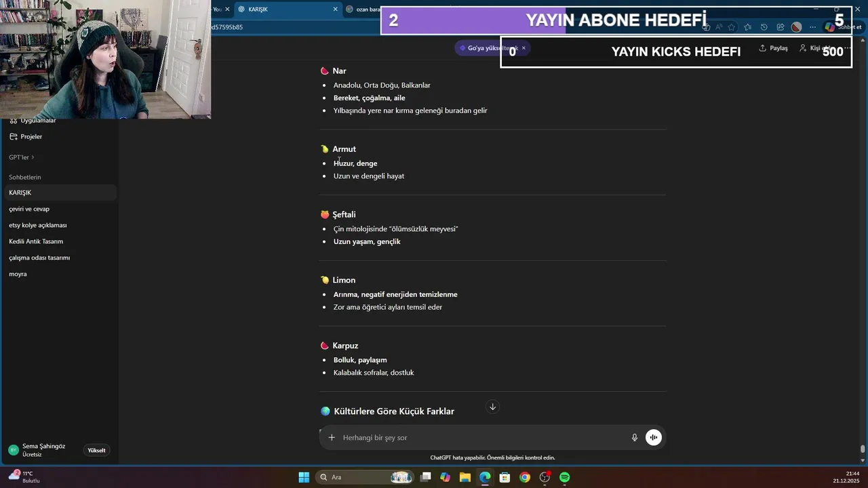The width and height of the screenshot is (868, 488).
Task: Open the Edge profile avatar icon
Action: click(x=796, y=27)
